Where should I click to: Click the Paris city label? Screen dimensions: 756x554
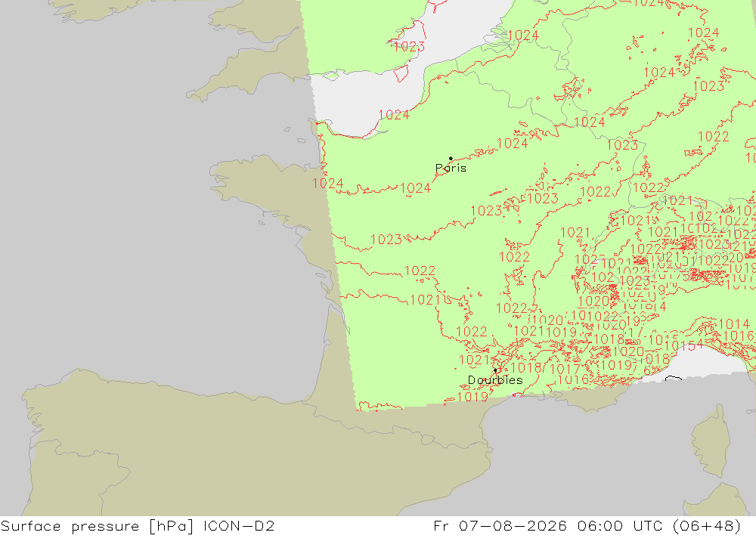[x=451, y=168]
